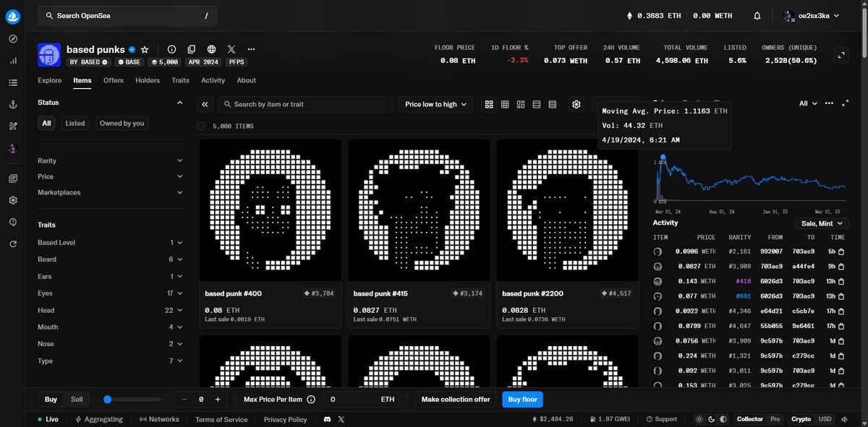Expand the Price filter section
Screen dimensions: 868x427
[110, 176]
